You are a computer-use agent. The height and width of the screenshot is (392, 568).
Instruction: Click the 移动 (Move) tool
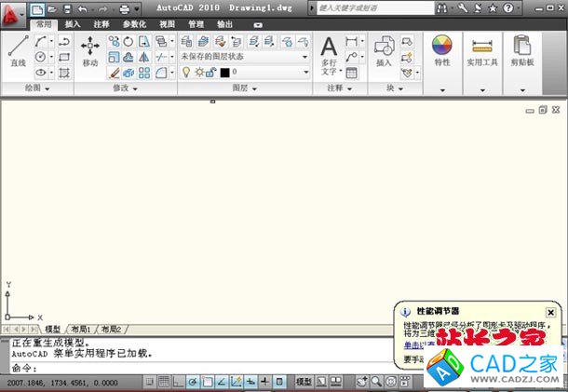[89, 50]
